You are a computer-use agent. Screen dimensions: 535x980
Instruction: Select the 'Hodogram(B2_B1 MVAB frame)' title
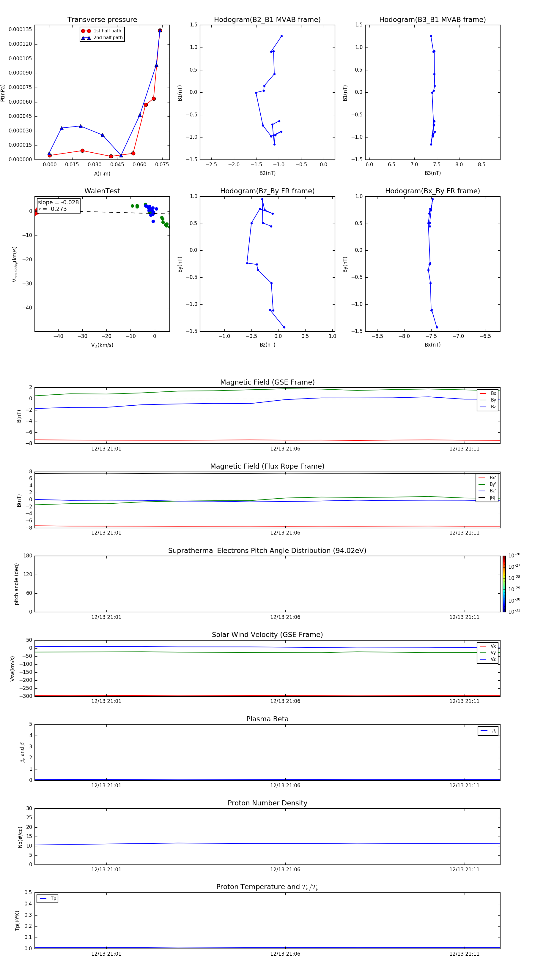(x=267, y=20)
